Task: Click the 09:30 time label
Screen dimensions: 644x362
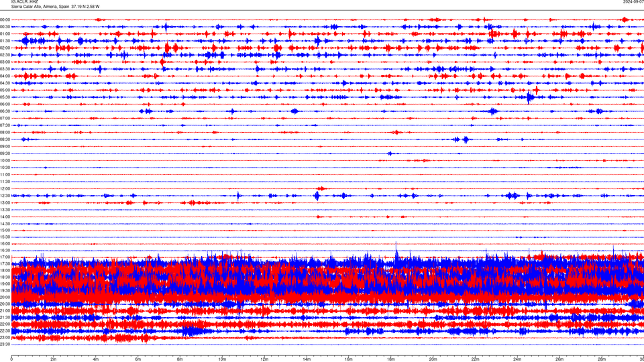Action: click(x=5, y=154)
